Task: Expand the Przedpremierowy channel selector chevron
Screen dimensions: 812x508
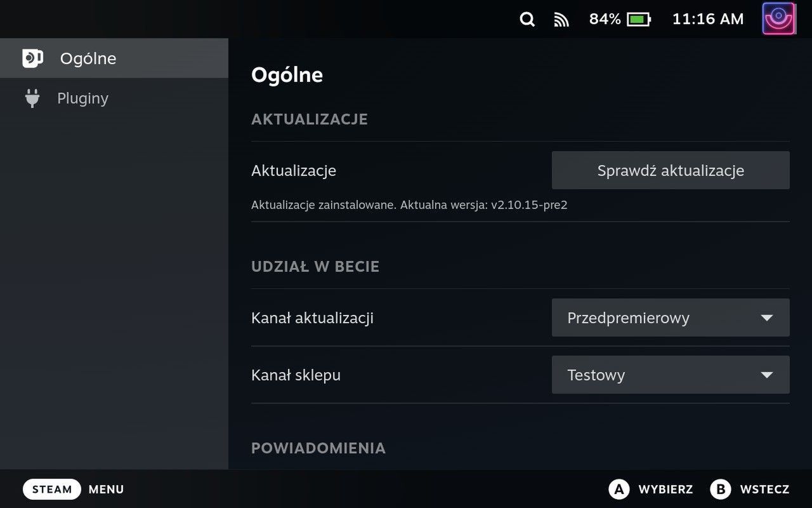Action: (766, 317)
